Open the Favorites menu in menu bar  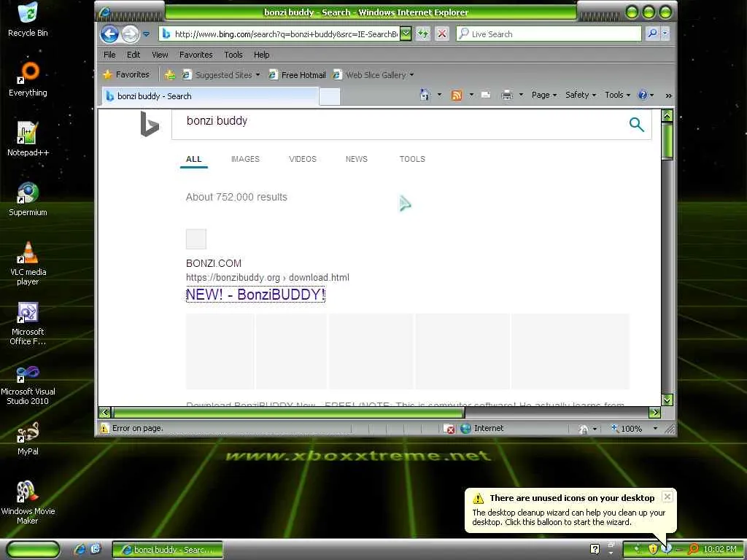(x=196, y=55)
